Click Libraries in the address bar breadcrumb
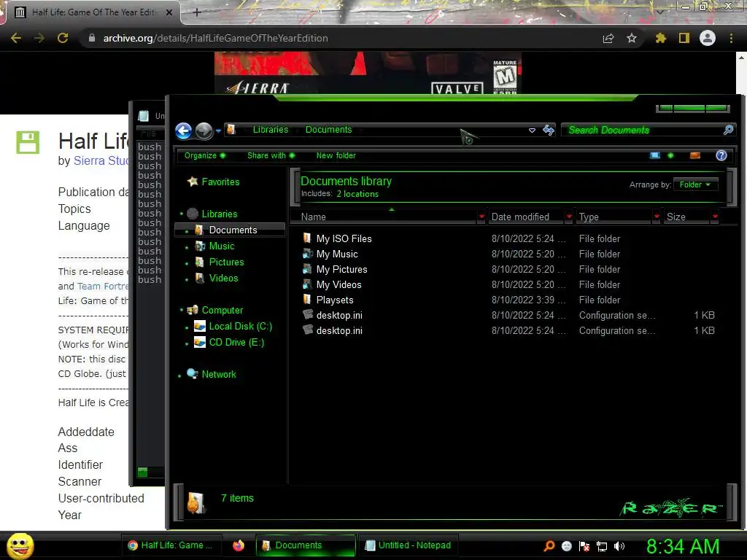 click(x=270, y=130)
